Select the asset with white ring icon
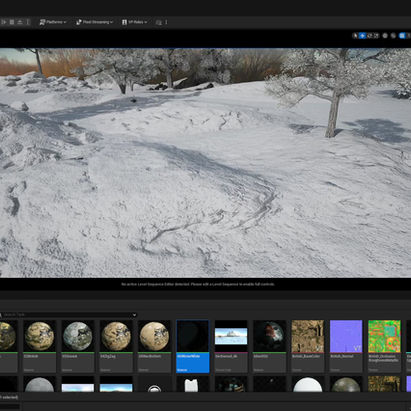The height and width of the screenshot is (411, 411). point(154,384)
